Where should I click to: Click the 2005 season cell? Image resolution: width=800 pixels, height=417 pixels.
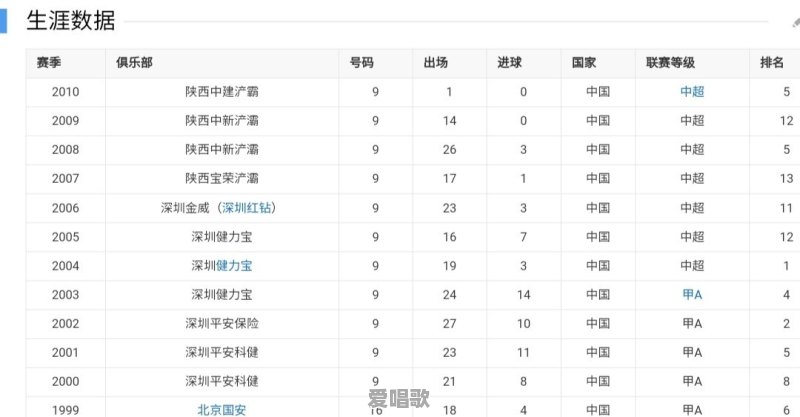click(x=65, y=237)
